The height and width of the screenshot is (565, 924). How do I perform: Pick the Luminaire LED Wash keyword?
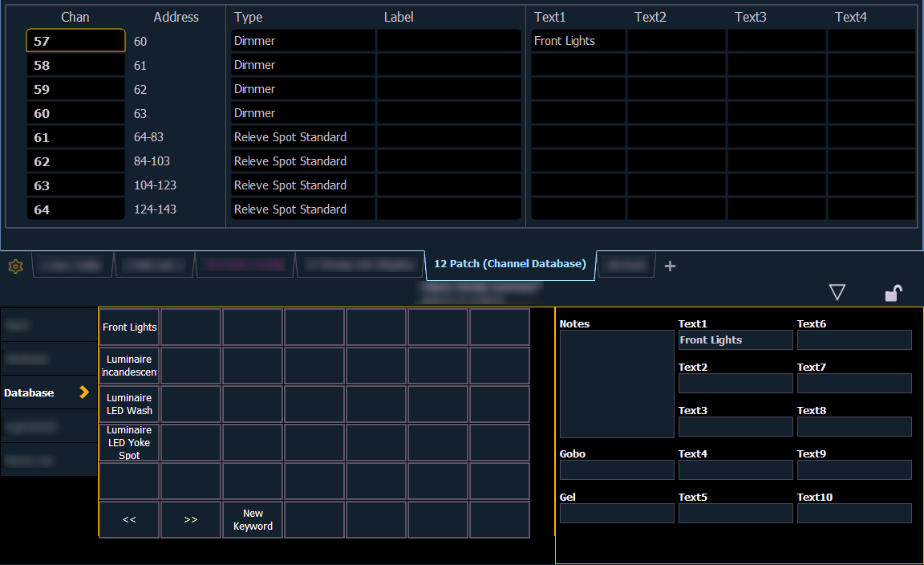tap(130, 404)
